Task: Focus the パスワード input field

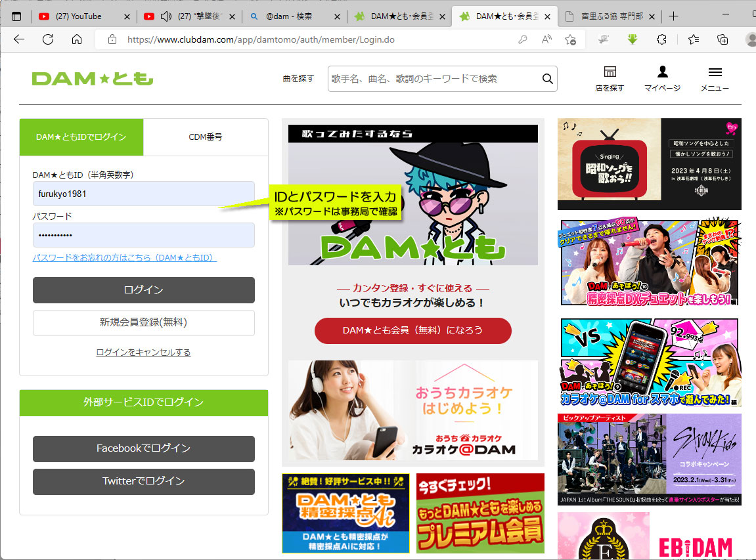Action: [x=144, y=235]
